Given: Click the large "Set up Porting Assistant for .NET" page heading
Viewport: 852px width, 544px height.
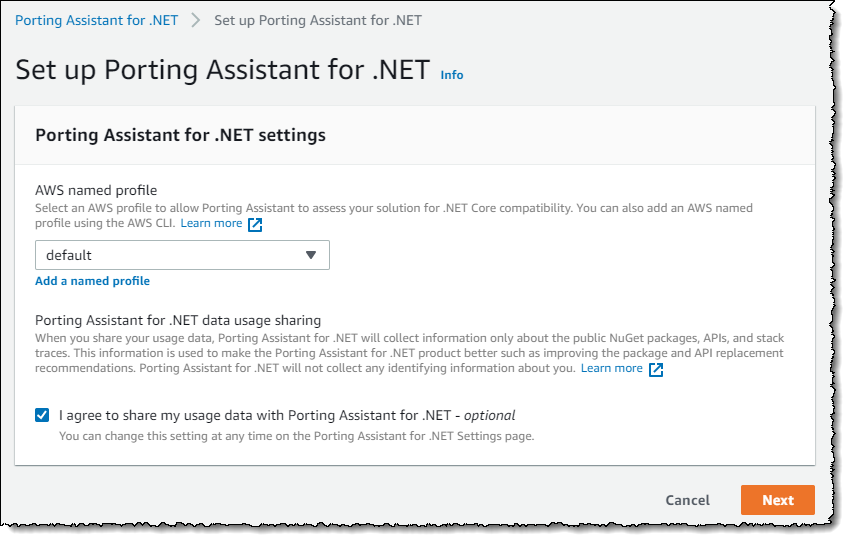Looking at the screenshot, I should click(x=223, y=70).
